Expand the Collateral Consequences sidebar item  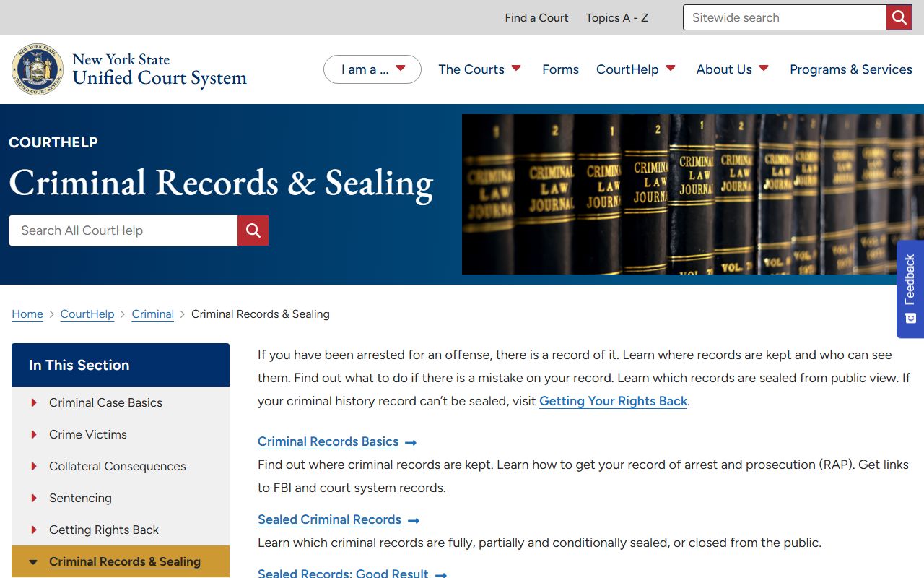pos(34,466)
